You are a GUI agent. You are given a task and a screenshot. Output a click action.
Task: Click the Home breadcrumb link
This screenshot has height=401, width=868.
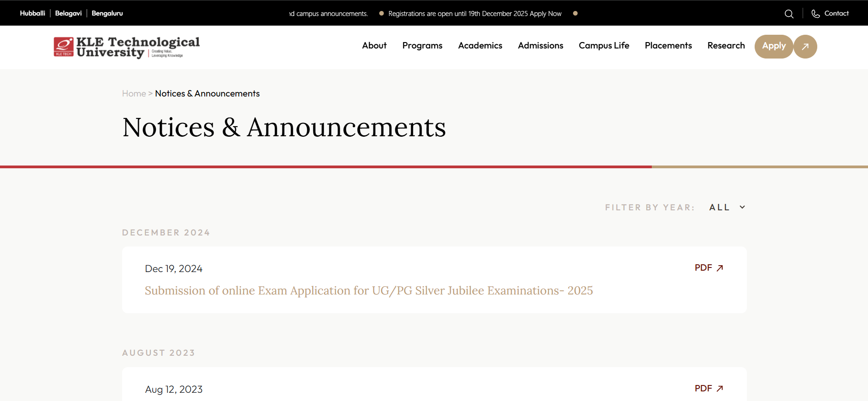tap(134, 94)
